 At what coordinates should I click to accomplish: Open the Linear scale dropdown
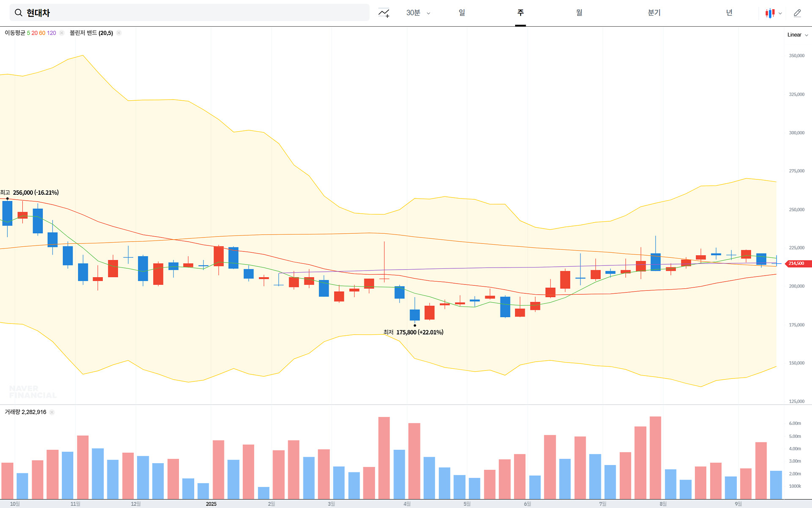[x=797, y=35]
